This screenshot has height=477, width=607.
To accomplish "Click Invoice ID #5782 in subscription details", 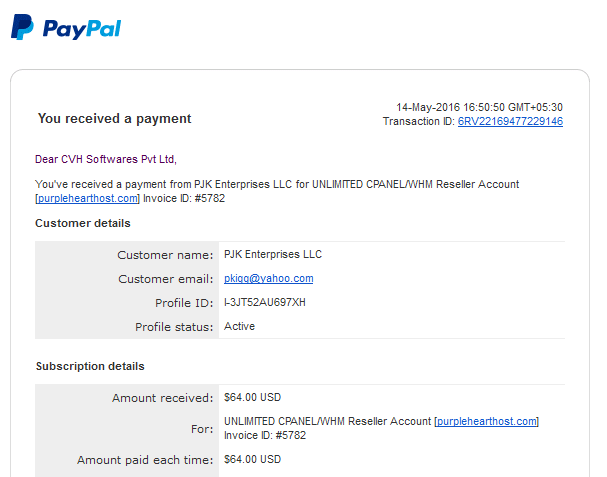I will (265, 436).
